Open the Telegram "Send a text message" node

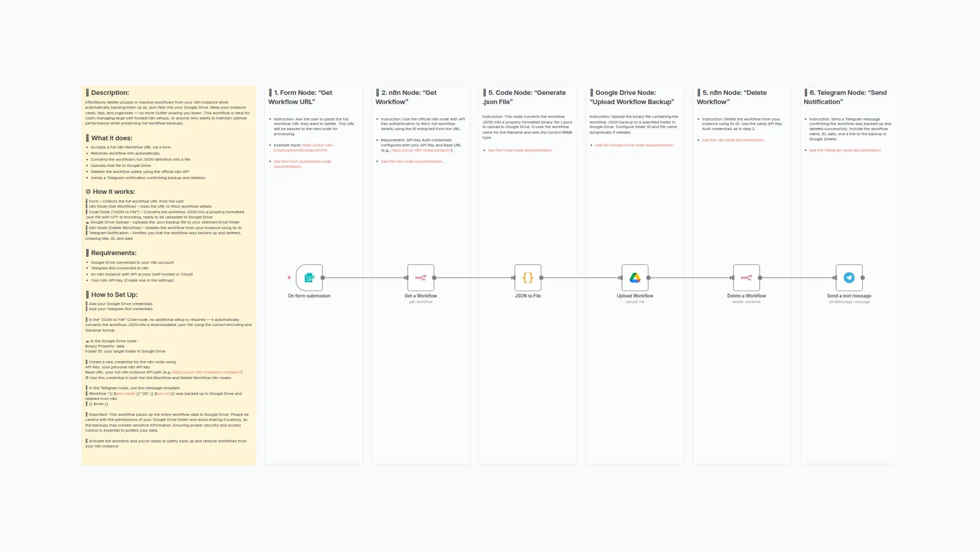pos(849,278)
